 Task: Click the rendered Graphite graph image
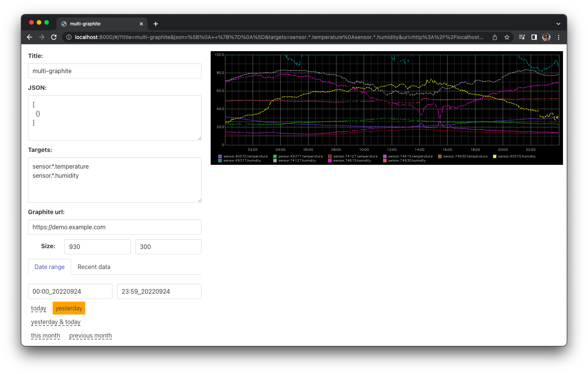pyautogui.click(x=387, y=108)
